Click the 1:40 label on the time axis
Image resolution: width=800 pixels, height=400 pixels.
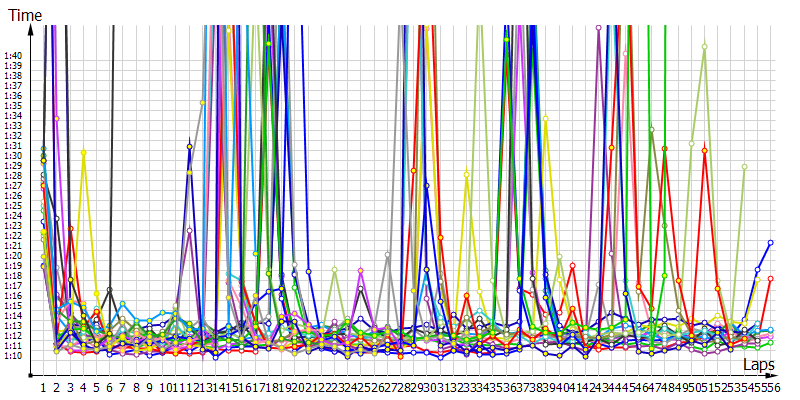[13, 56]
